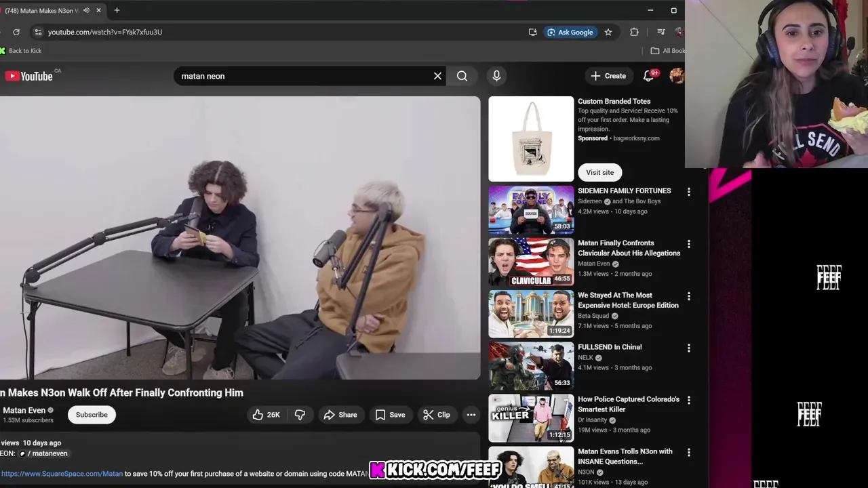
Task: Open options for the Matan Finally Confronts Clavicular video
Action: pyautogui.click(x=689, y=244)
